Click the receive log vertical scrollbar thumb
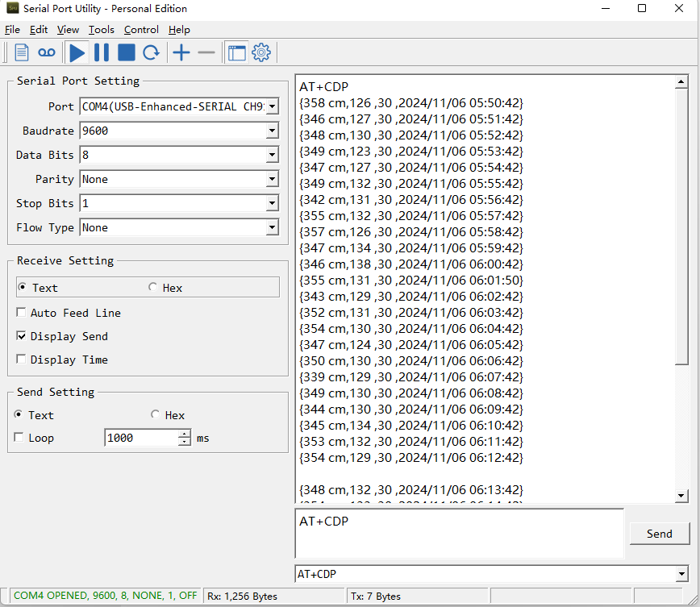The image size is (700, 607). 681,227
